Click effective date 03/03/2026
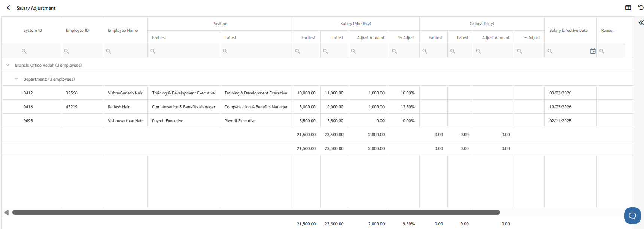The width and height of the screenshot is (644, 229). pos(560,93)
